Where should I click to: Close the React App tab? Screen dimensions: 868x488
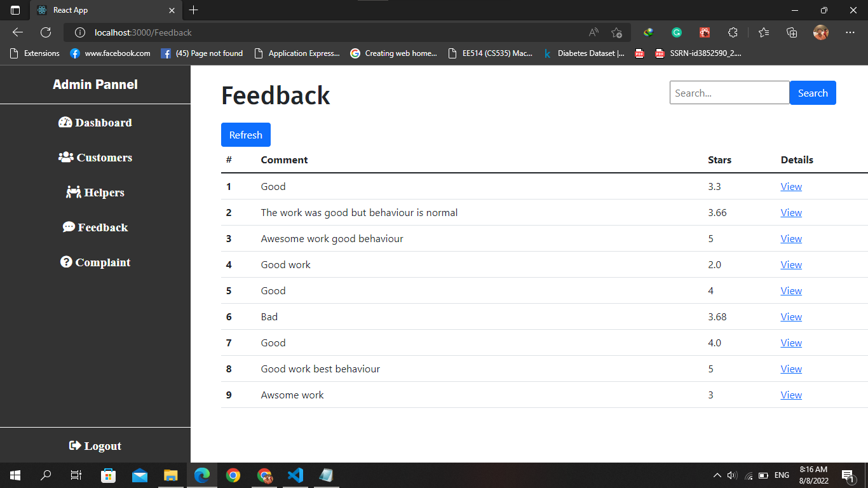(172, 10)
